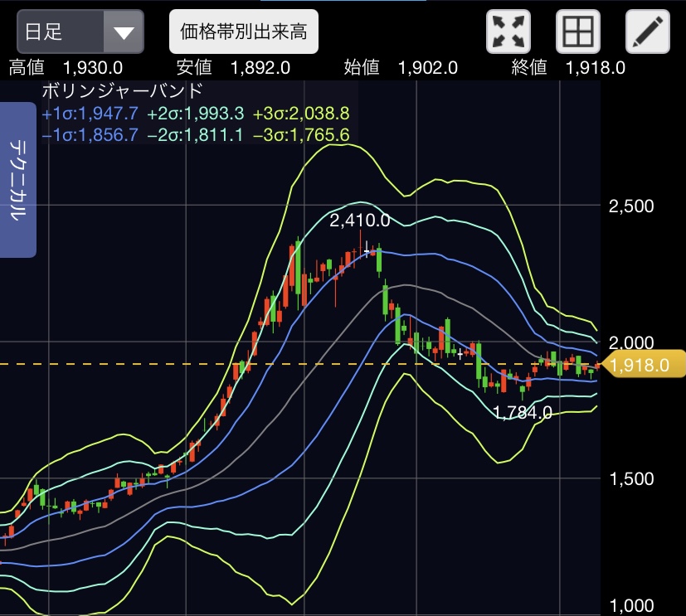This screenshot has height=616, width=686.
Task: Click the −3σ:1,765.6 value
Action: coord(301,134)
